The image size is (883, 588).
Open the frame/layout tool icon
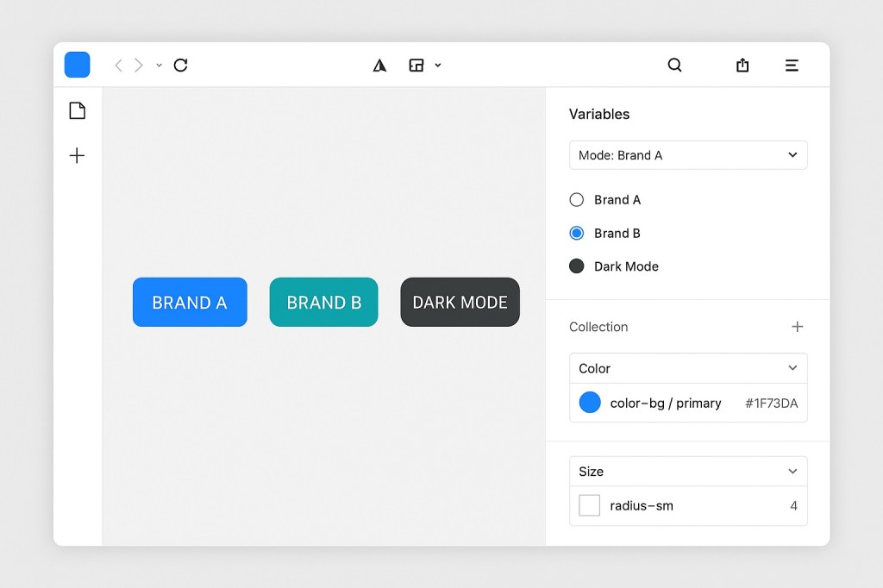point(417,65)
